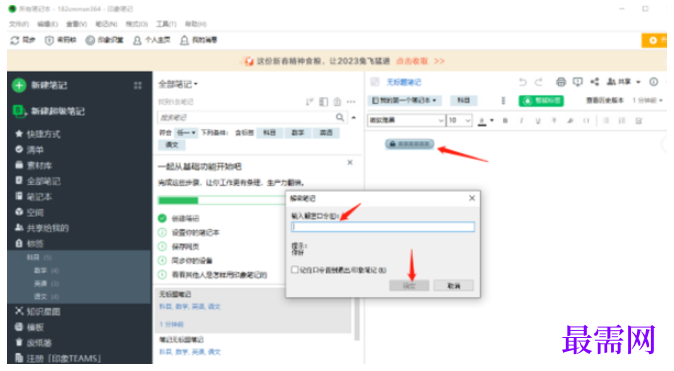Check the remember passphrase checkbox

click(294, 270)
